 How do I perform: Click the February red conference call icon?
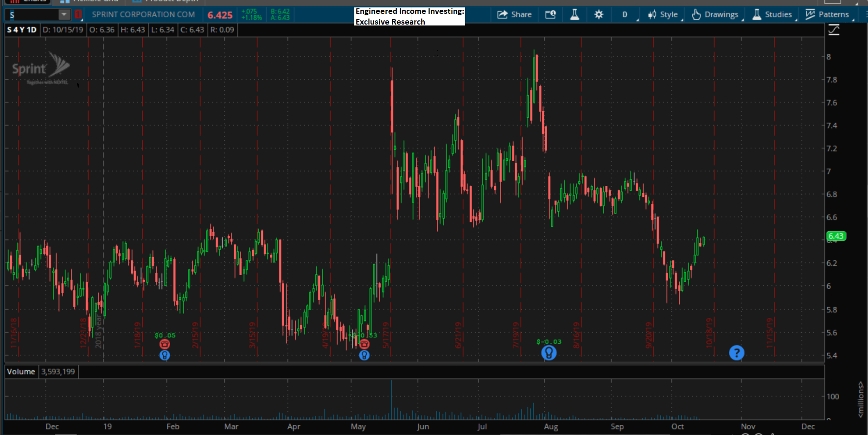(x=165, y=344)
